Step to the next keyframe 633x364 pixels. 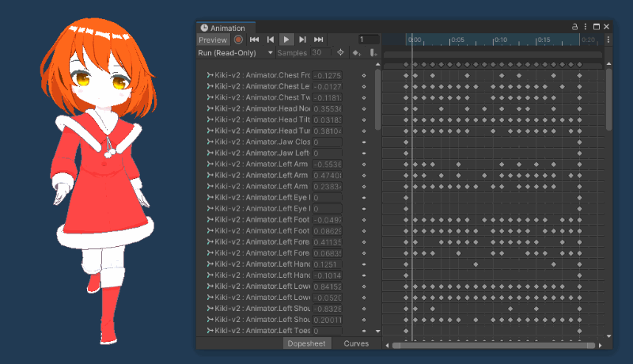302,40
